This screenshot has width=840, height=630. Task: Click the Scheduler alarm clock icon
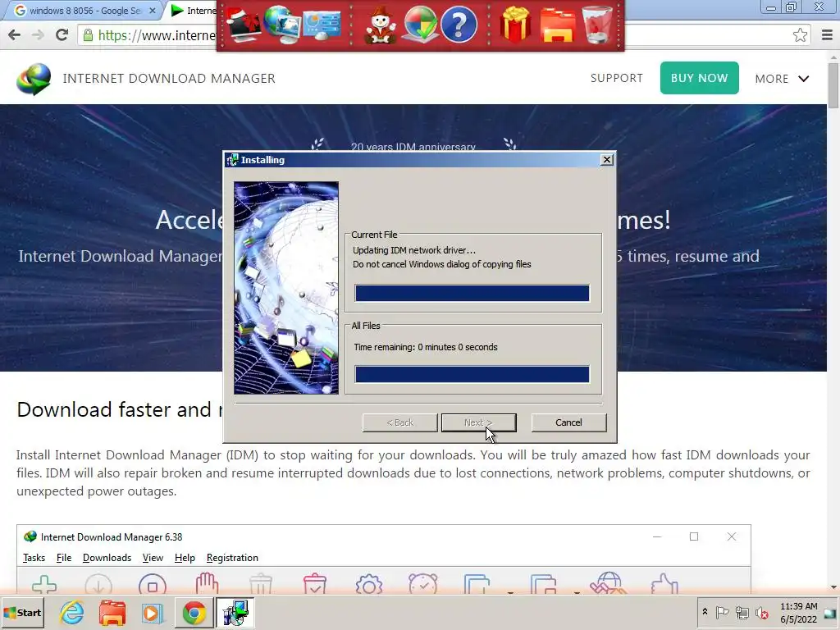coord(422,584)
